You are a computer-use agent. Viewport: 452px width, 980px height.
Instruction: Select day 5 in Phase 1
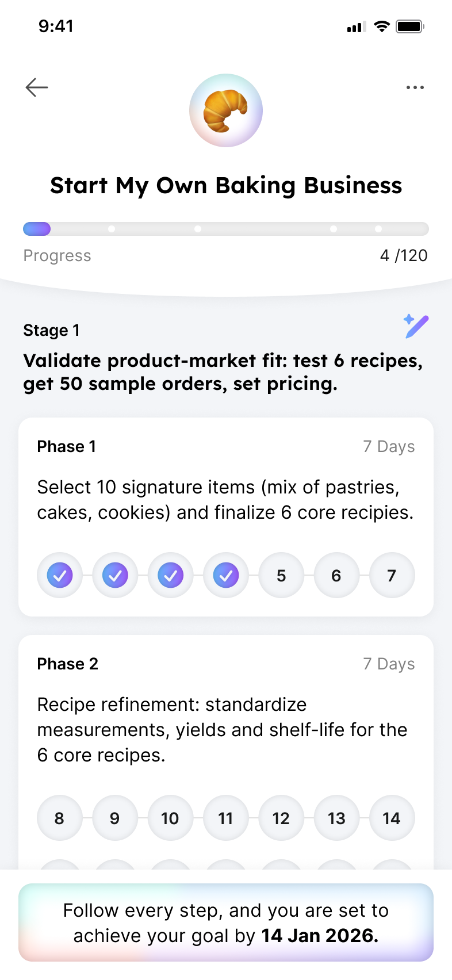[x=281, y=575]
